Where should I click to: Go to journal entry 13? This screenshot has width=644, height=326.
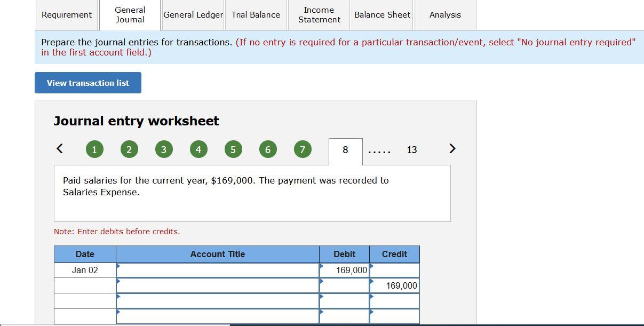click(412, 150)
